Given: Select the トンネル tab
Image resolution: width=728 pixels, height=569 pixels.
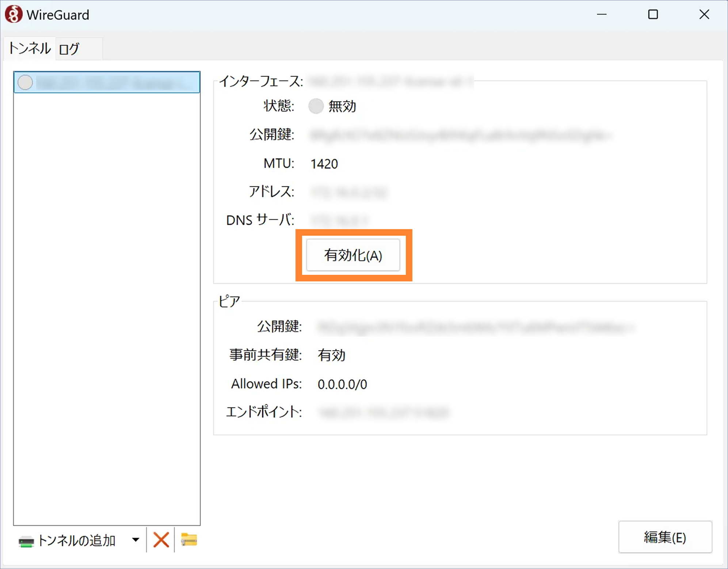Looking at the screenshot, I should (x=30, y=48).
